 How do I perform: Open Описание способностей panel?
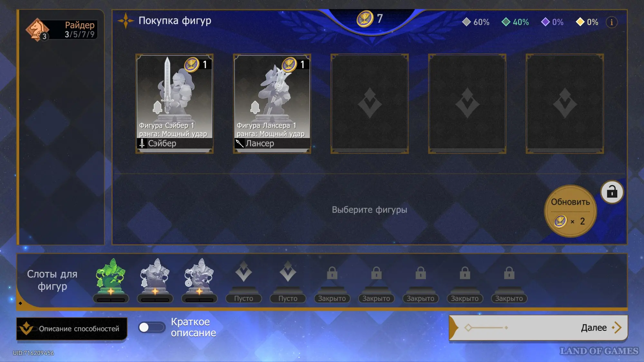[72, 329]
